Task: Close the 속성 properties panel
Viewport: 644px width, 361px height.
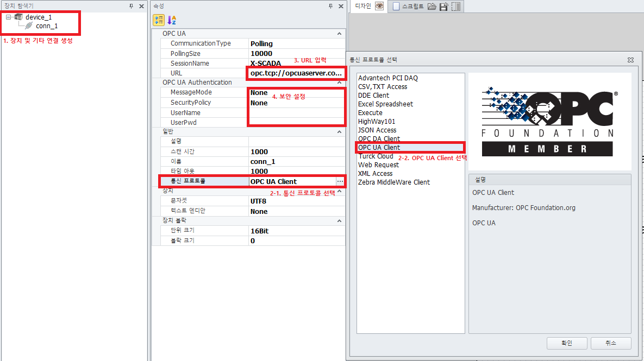Action: 341,6
